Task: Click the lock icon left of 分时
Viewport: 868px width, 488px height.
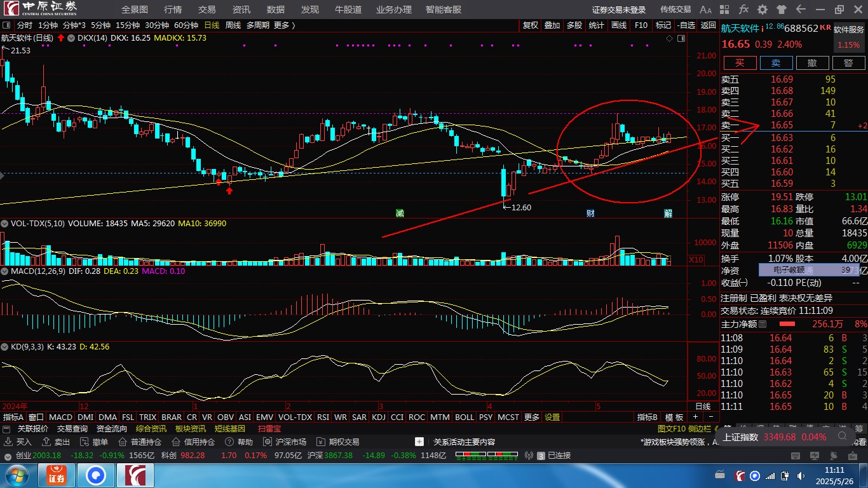Action: (x=6, y=25)
